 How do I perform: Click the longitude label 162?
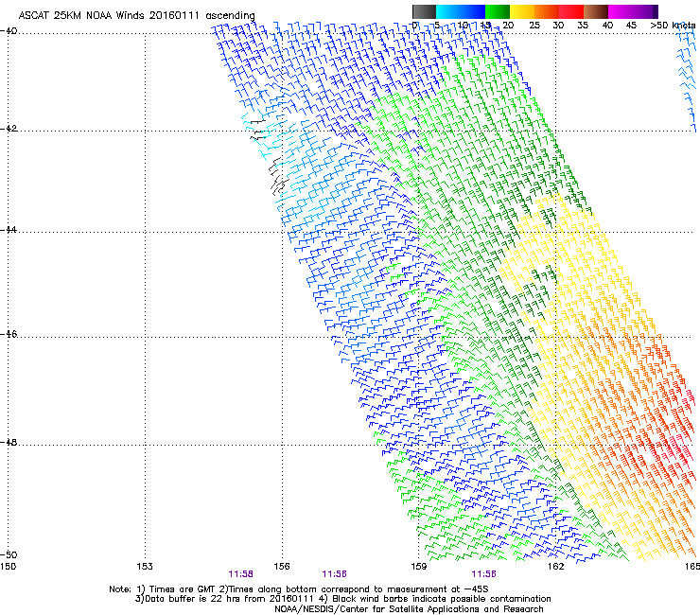555,567
